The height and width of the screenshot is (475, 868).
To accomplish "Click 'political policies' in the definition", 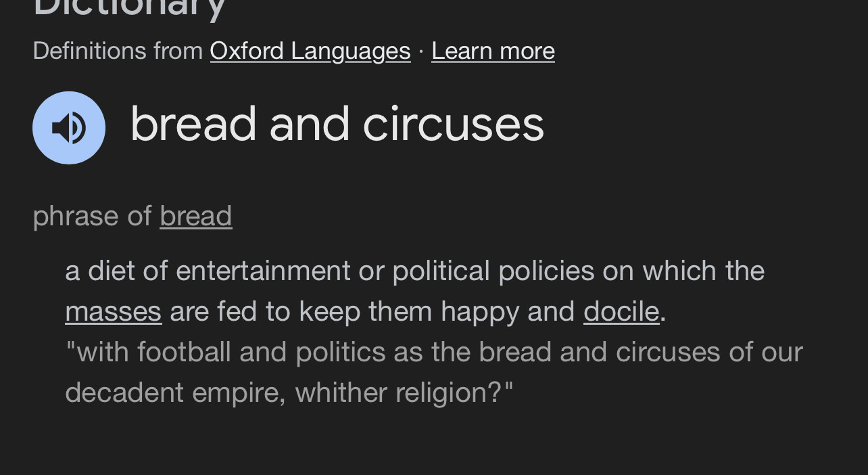I will (493, 271).
